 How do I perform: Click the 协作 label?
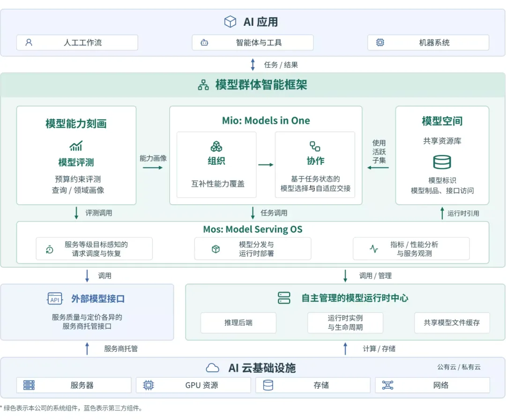[315, 161]
